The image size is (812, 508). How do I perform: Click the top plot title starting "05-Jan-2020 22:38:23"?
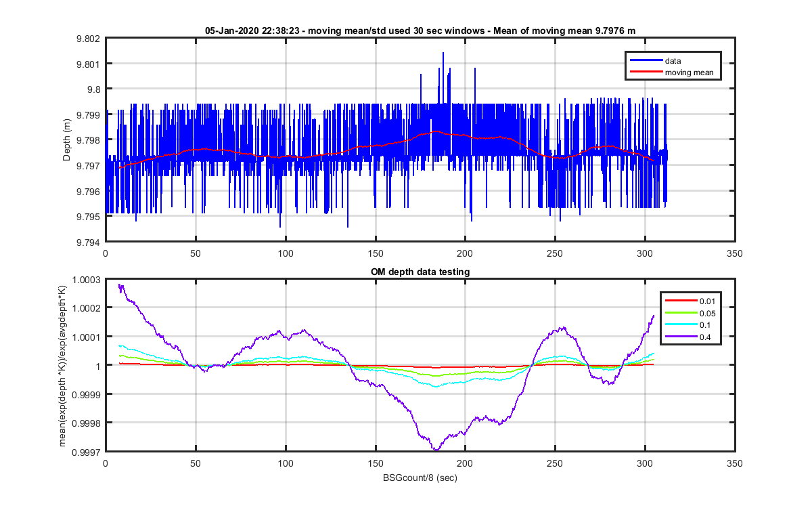tap(420, 30)
